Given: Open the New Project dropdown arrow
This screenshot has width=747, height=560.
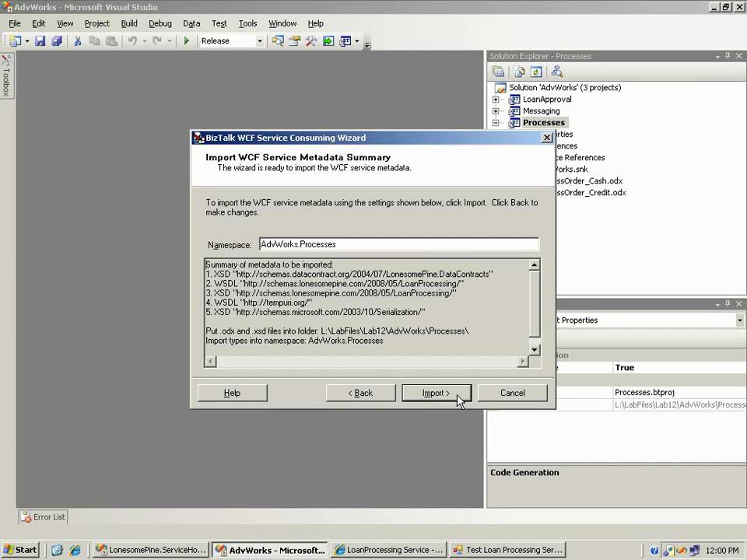Looking at the screenshot, I should [x=27, y=41].
